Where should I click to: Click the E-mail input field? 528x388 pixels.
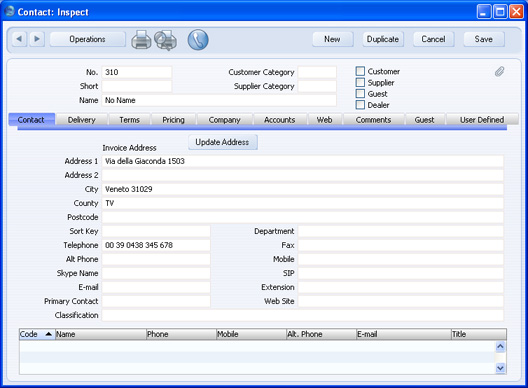(x=156, y=287)
